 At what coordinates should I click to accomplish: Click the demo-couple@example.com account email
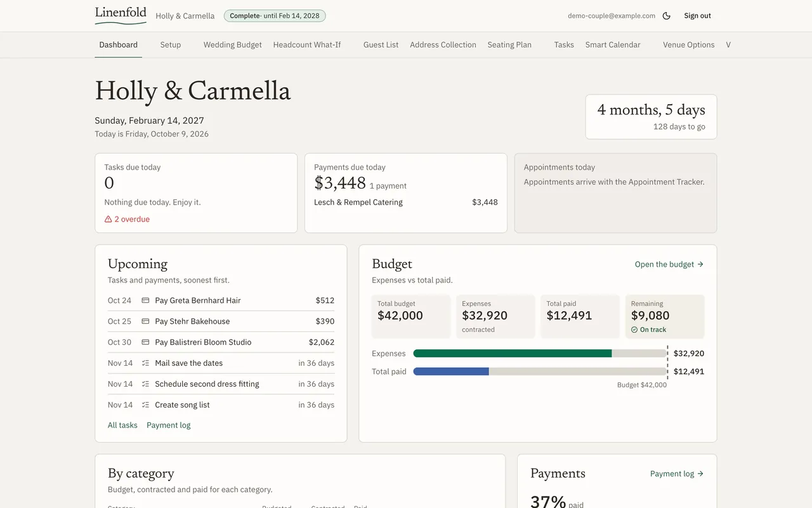(612, 16)
